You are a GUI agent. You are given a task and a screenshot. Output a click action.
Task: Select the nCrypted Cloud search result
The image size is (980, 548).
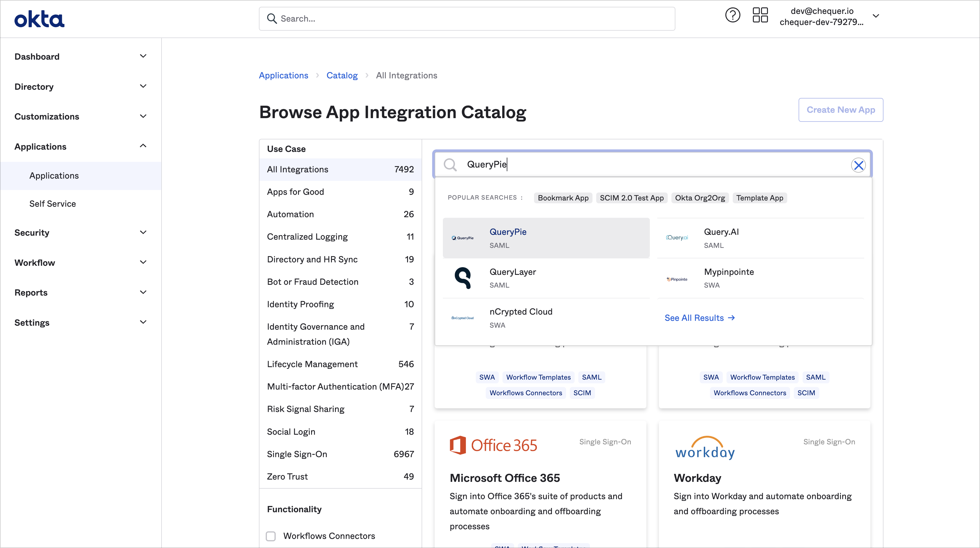[546, 318]
